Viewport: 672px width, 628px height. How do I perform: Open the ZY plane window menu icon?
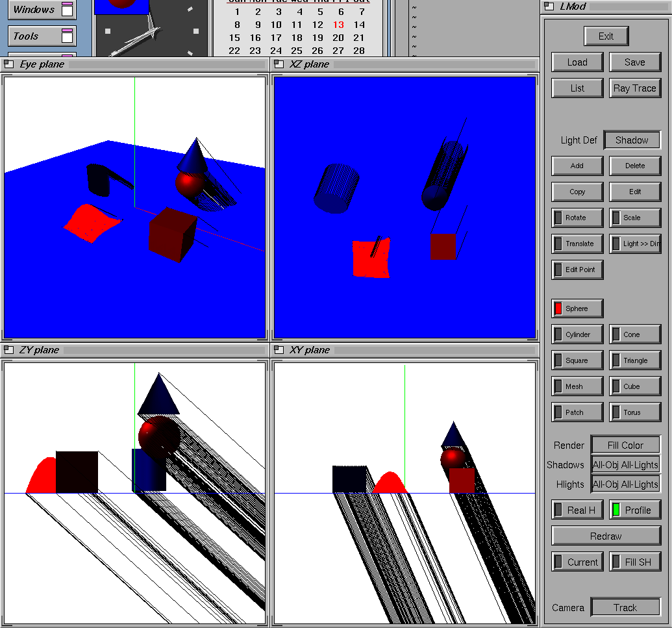tap(8, 350)
